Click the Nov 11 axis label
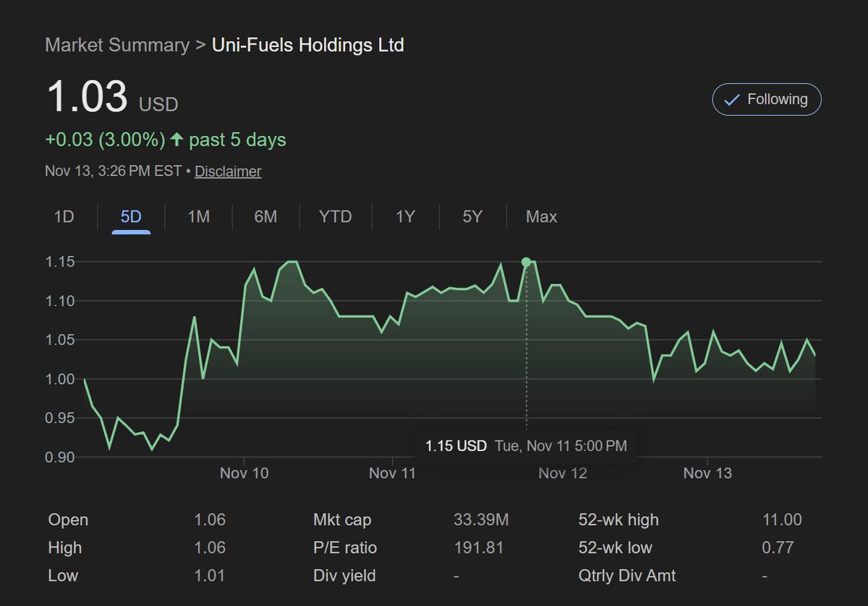Viewport: 868px width, 606px height. pyautogui.click(x=393, y=473)
